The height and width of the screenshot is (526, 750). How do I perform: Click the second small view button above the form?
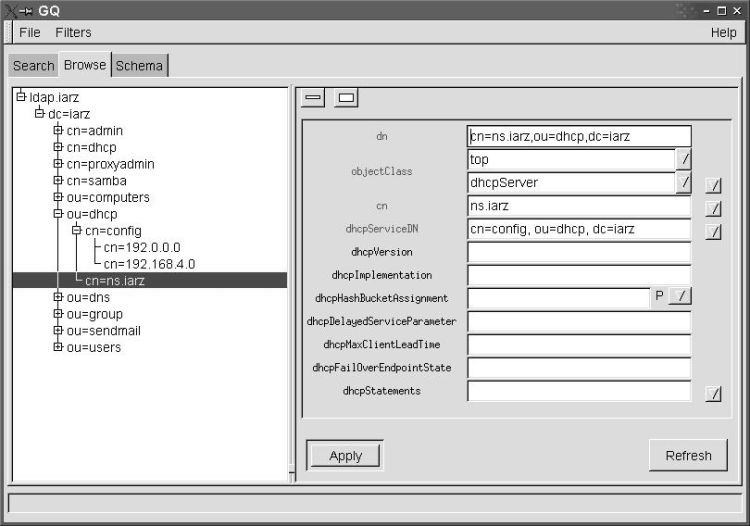pyautogui.click(x=346, y=98)
